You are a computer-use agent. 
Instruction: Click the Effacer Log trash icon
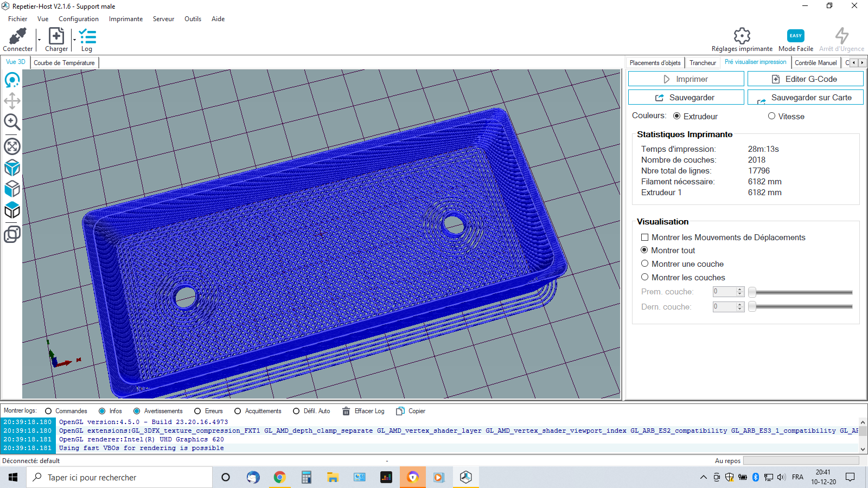[346, 411]
